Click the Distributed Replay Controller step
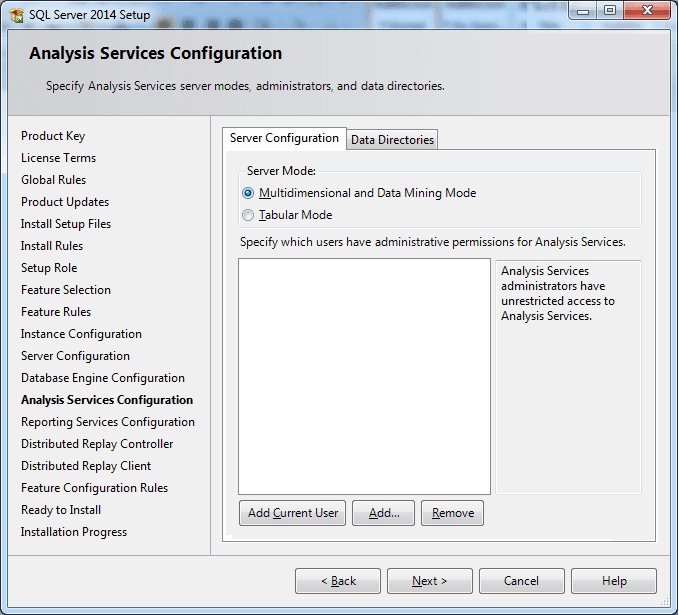 tap(97, 444)
